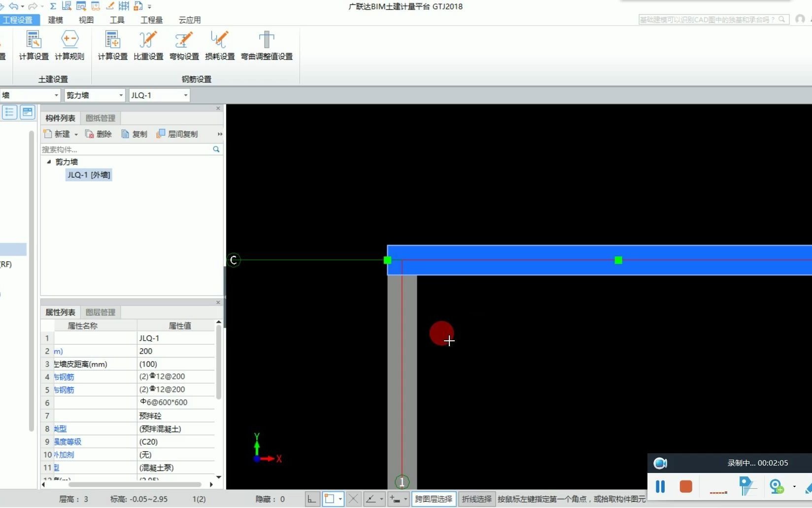Open the 损耗设置 dialog
This screenshot has height=508, width=812.
220,46
